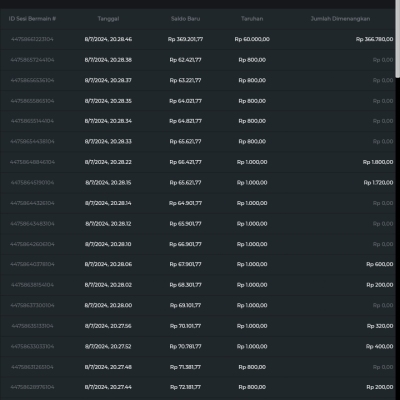Viewport: 400px width, 400px height.
Task: Select the Rp 72.181,77 balance cell
Action: 185,387
